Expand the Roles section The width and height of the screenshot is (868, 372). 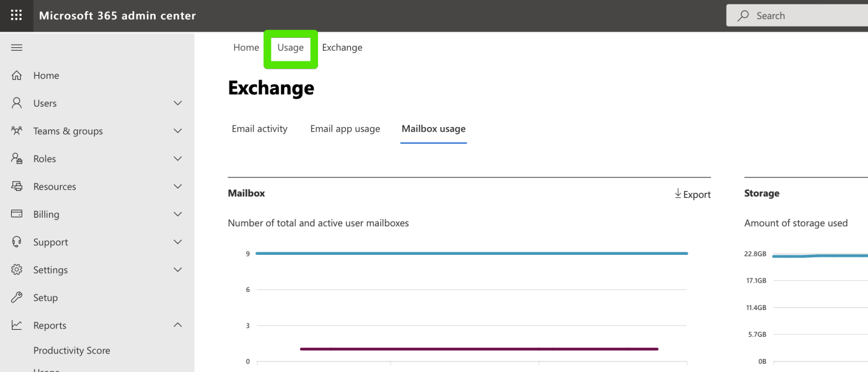(177, 158)
